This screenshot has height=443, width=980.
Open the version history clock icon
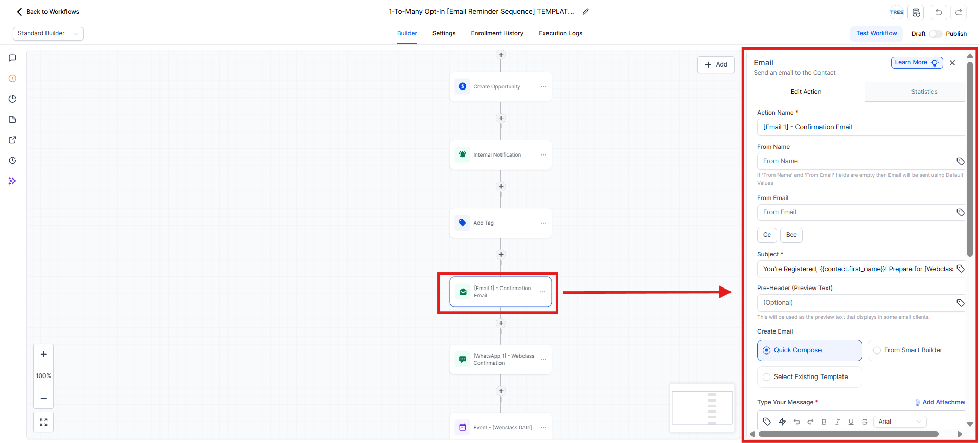[x=13, y=161]
